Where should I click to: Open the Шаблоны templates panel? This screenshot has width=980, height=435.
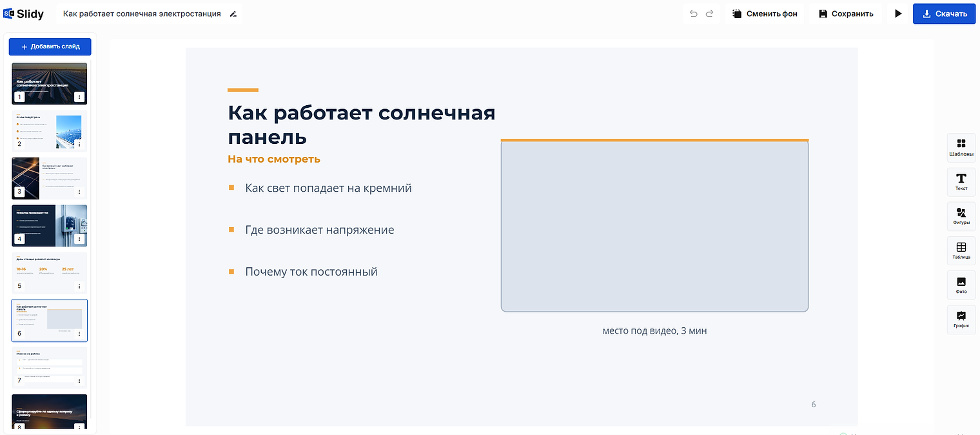pos(961,148)
